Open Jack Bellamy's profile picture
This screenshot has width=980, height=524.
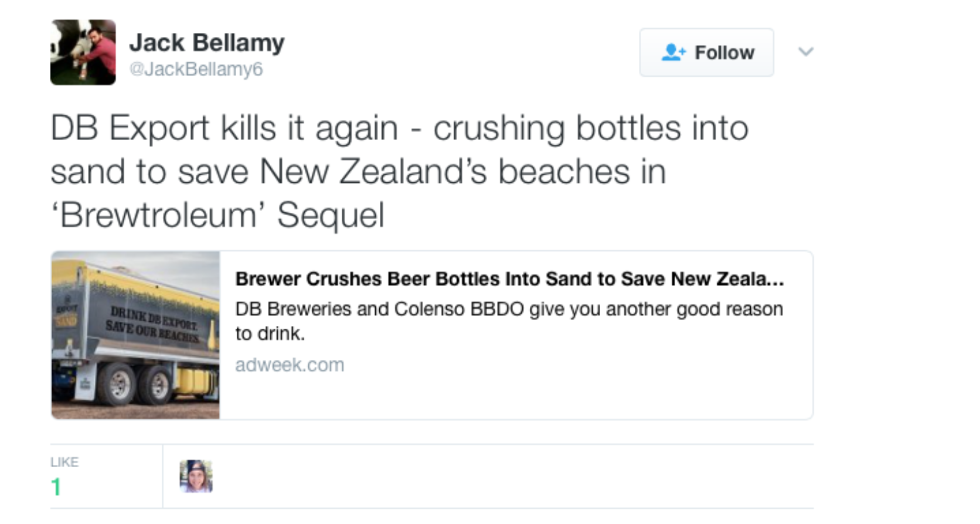(x=83, y=52)
